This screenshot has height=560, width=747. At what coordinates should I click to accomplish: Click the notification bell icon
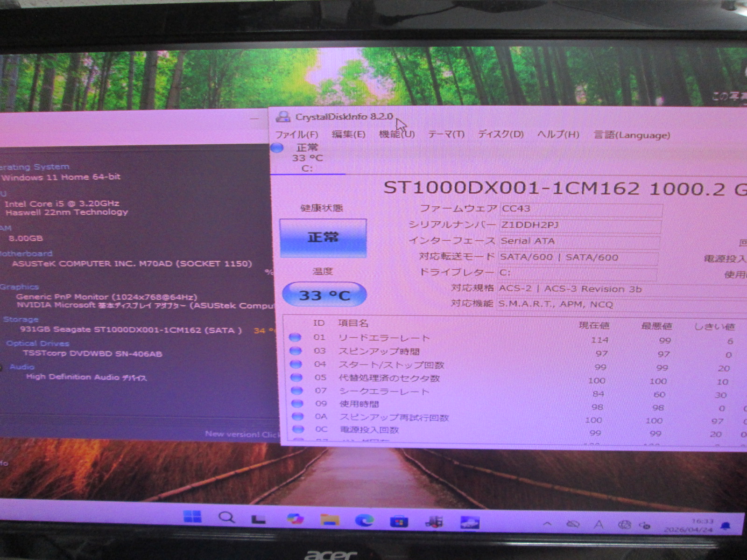point(725,526)
